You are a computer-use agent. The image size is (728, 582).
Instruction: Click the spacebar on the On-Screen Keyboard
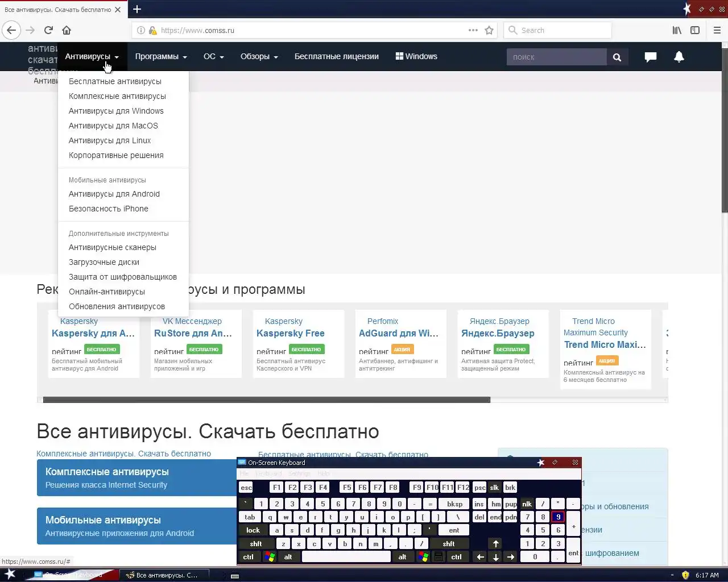coord(346,557)
